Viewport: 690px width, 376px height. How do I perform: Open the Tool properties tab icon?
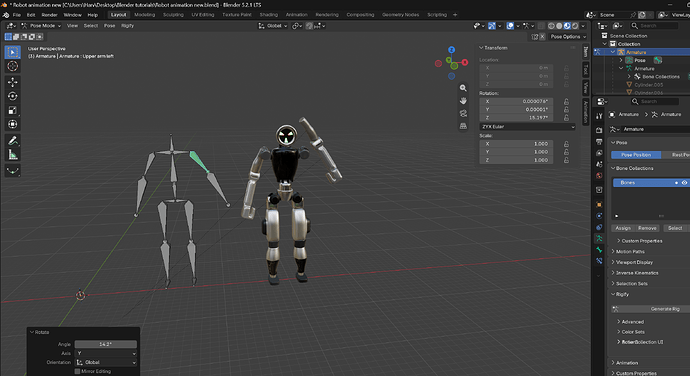click(x=599, y=116)
